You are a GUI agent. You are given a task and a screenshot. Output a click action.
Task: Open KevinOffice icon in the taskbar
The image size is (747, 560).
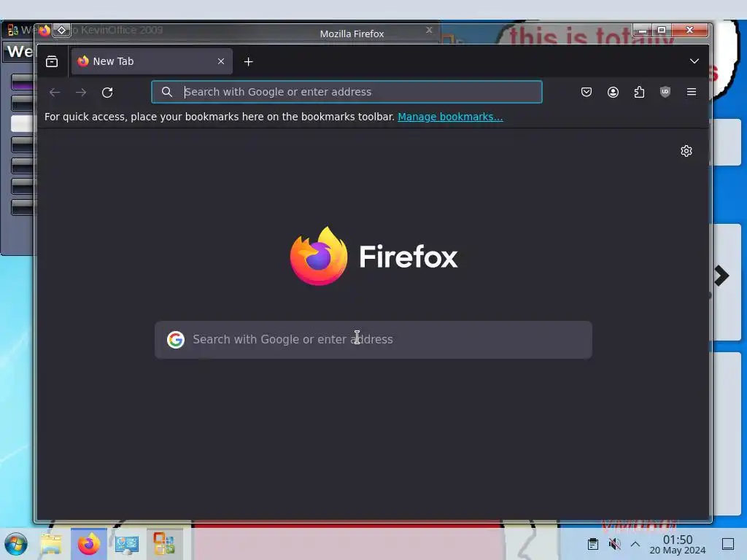[x=164, y=544]
